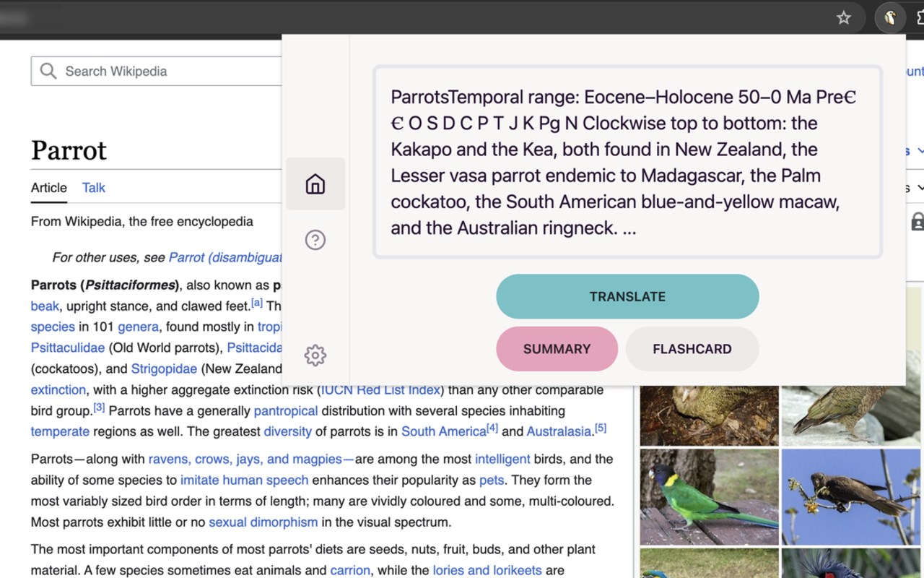This screenshot has height=578, width=924.
Task: Follow the IUCN Red List Index link
Action: [x=380, y=390]
